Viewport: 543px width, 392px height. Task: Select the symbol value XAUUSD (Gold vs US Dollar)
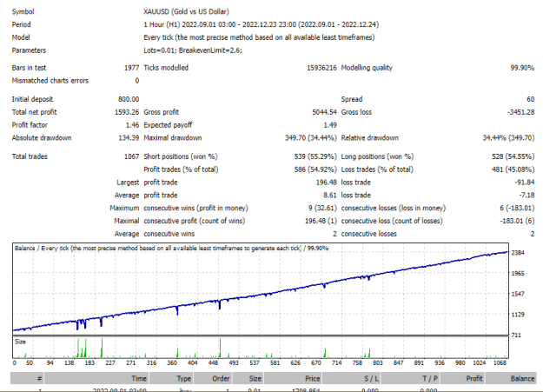[x=186, y=12]
